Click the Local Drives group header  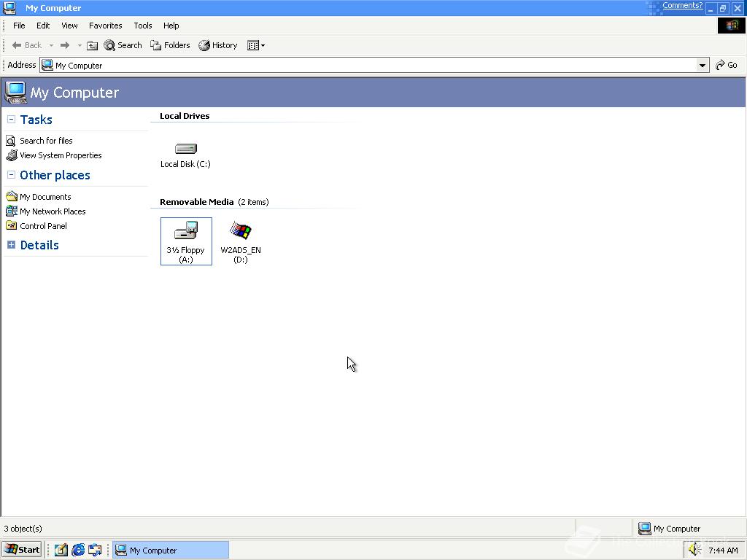click(x=185, y=116)
